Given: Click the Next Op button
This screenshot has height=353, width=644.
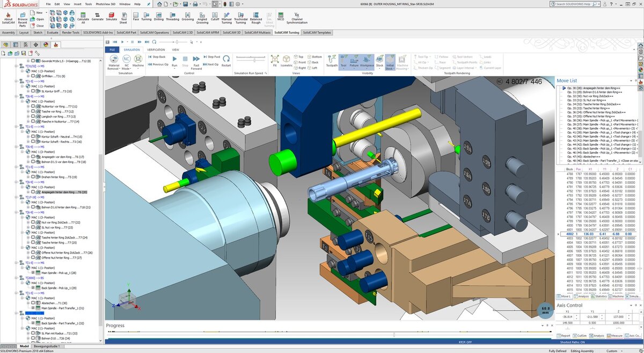Looking at the screenshot, I should point(210,64).
